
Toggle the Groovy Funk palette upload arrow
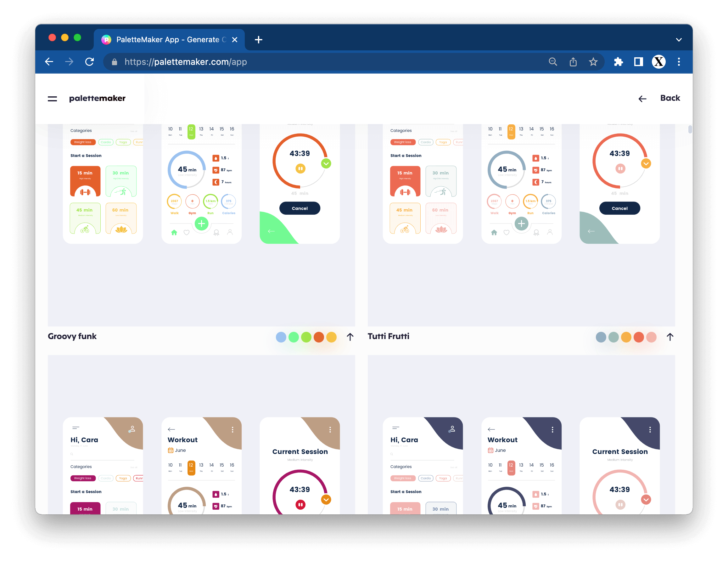[350, 336]
